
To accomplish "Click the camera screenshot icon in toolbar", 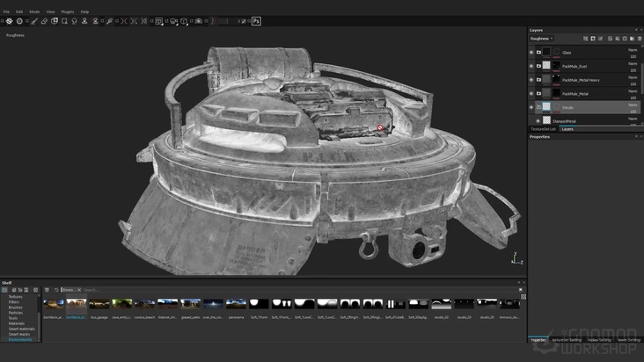I will [x=198, y=20].
